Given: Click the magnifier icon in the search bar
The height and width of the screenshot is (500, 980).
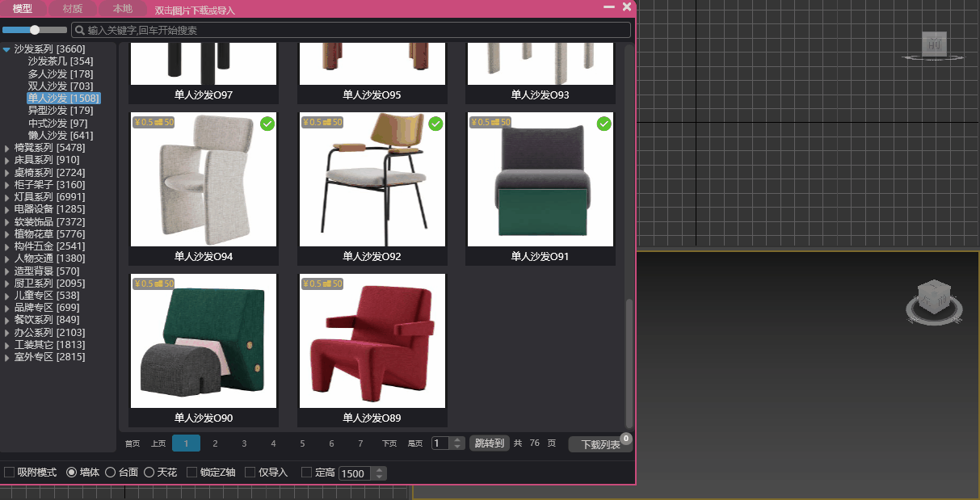Looking at the screenshot, I should (80, 30).
